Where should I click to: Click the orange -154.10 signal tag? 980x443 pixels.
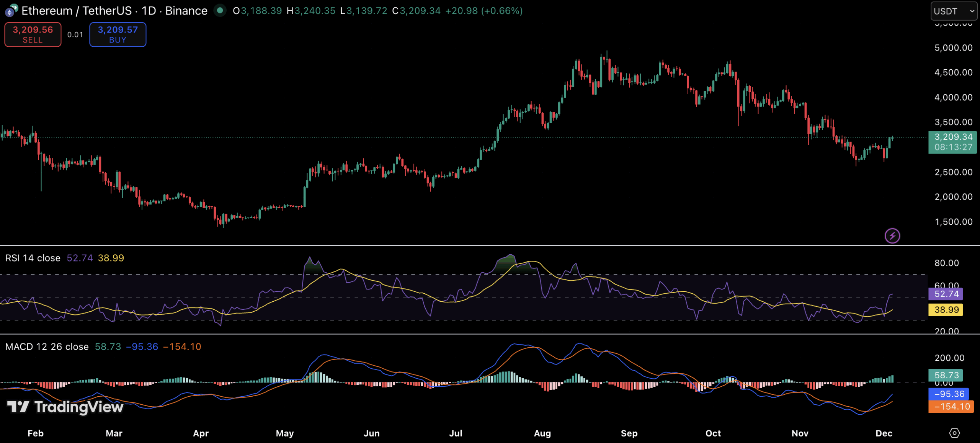[x=951, y=407]
